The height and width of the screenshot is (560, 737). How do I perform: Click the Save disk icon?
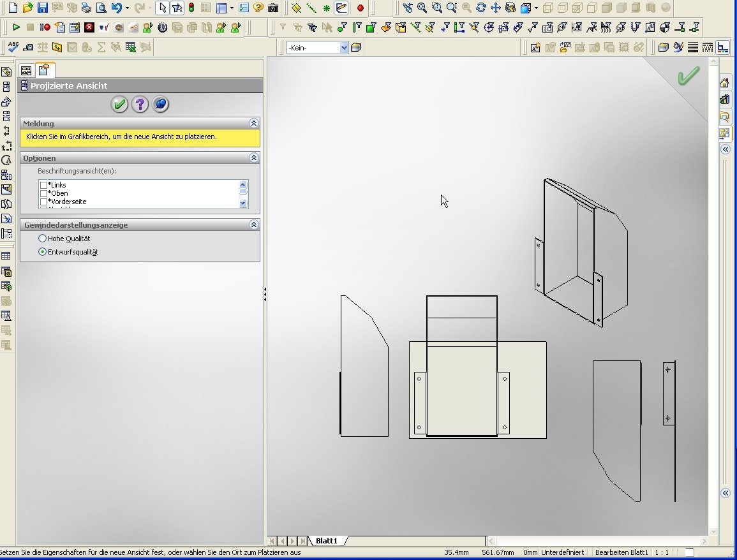pos(42,8)
